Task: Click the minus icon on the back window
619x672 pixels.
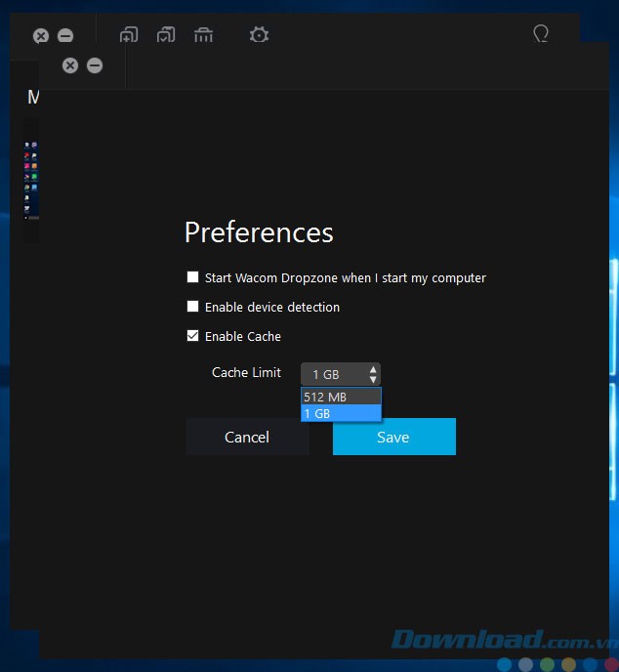Action: [65, 36]
